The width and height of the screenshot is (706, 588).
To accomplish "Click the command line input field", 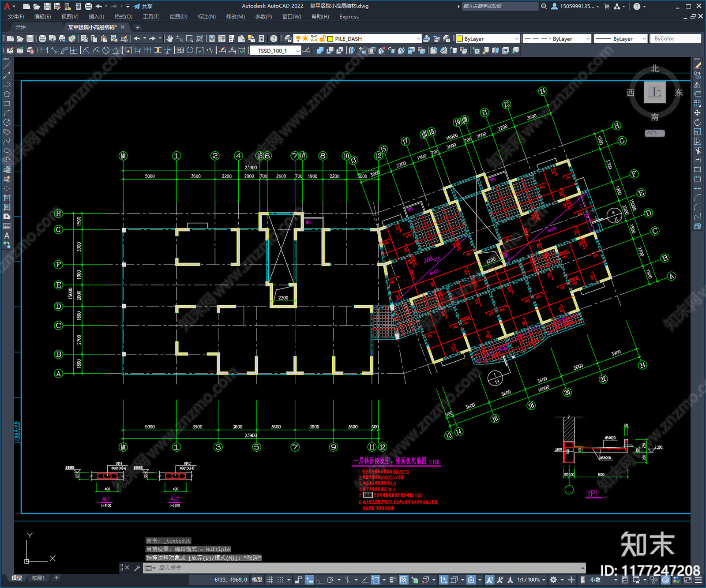I will [370, 568].
